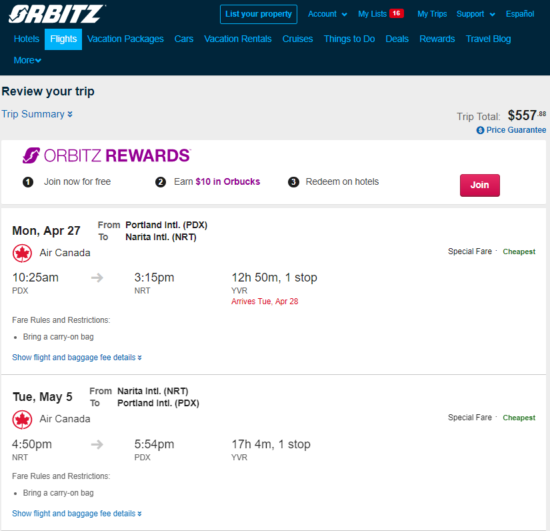Click the Orbitz Rewards logo icon
This screenshot has width=550, height=531.
pyautogui.click(x=31, y=155)
